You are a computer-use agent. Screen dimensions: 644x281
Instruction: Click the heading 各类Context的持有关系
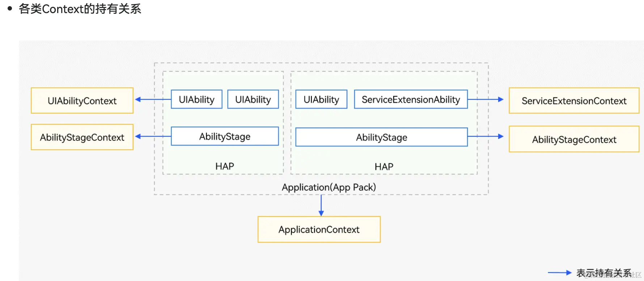point(80,9)
